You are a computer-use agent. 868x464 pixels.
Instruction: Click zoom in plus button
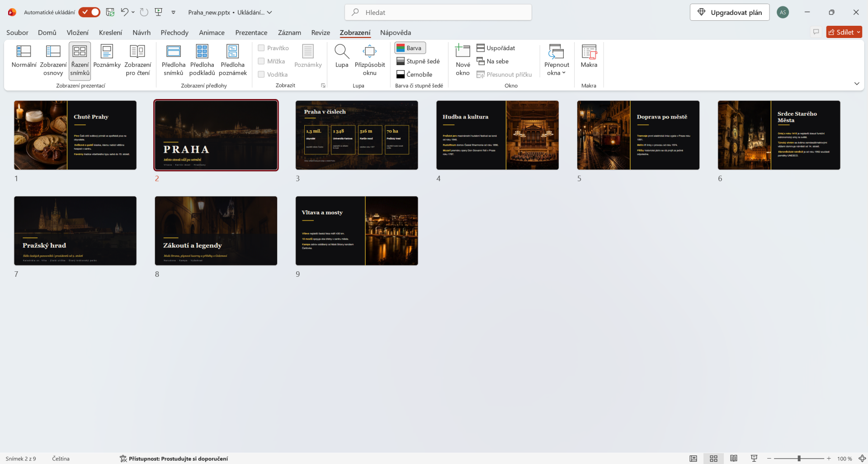(x=829, y=459)
